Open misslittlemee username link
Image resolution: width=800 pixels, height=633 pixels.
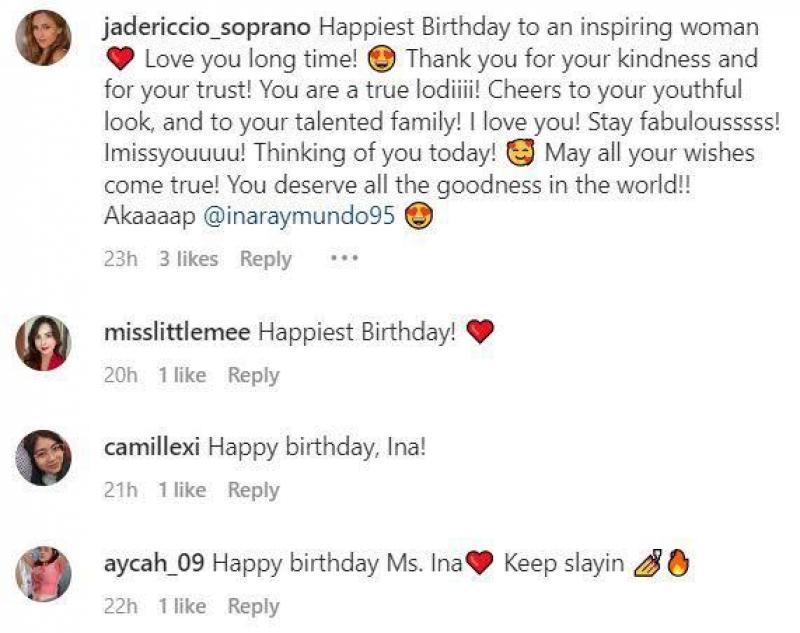click(x=177, y=333)
